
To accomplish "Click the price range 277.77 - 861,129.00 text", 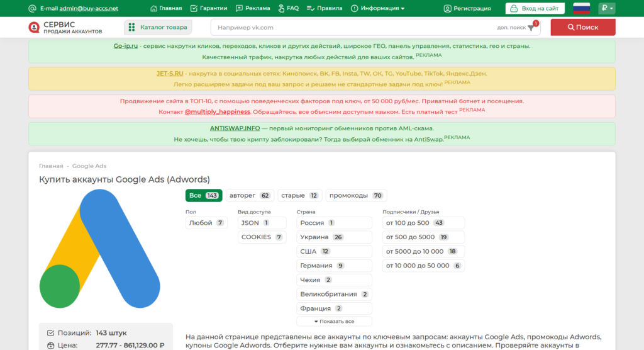I will (130, 345).
